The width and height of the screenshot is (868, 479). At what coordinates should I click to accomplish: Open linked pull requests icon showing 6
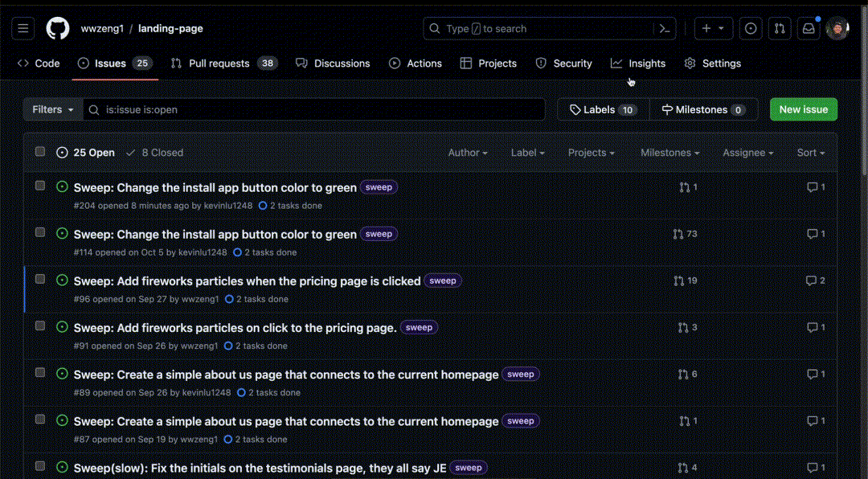pyautogui.click(x=687, y=375)
